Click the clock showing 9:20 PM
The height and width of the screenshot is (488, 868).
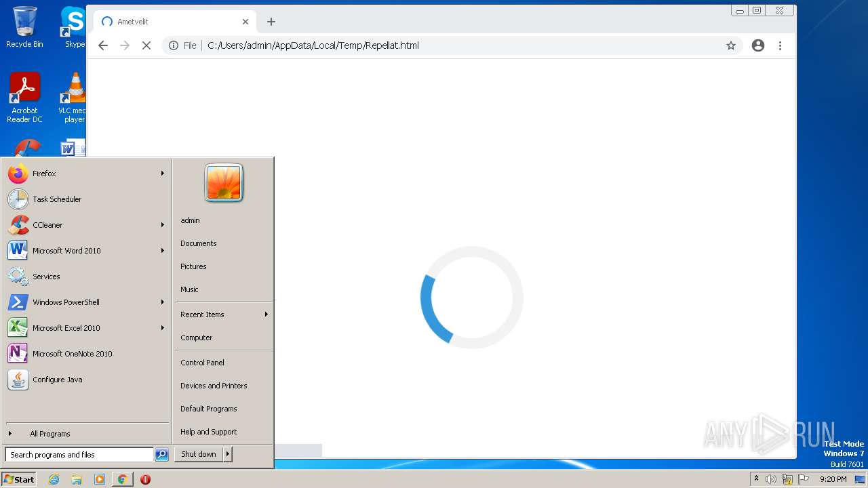833,479
